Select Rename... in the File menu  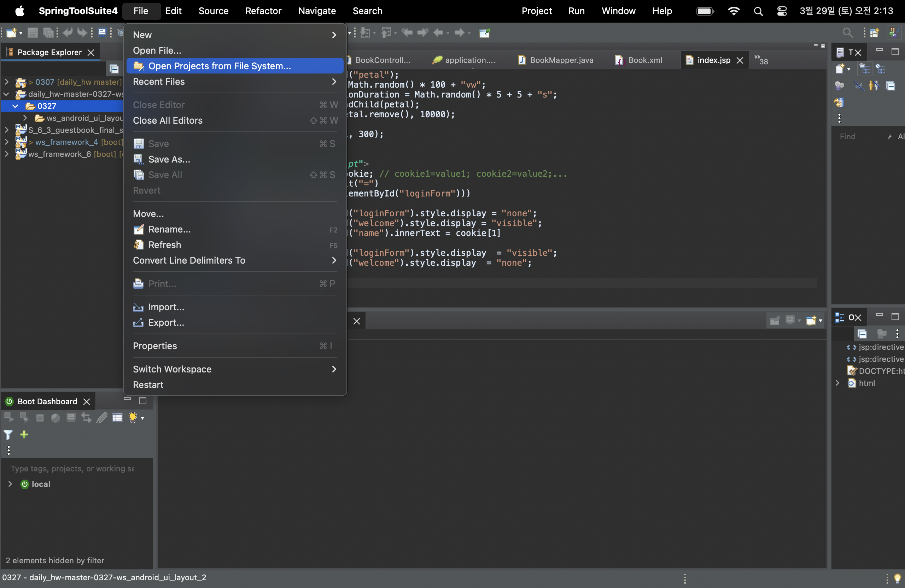point(235,229)
